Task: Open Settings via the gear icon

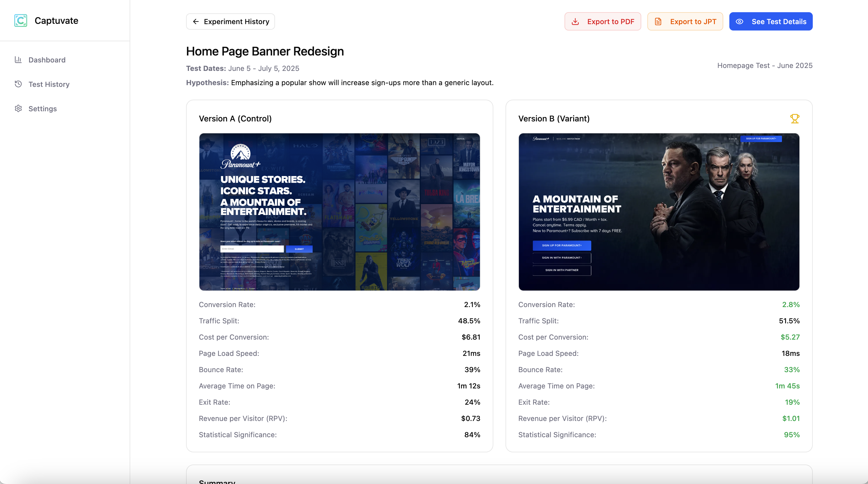Action: [19, 108]
